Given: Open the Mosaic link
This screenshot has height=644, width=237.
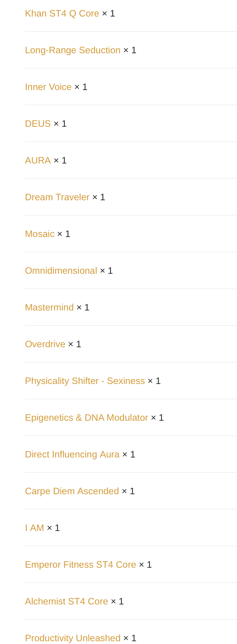Looking at the screenshot, I should (40, 234).
